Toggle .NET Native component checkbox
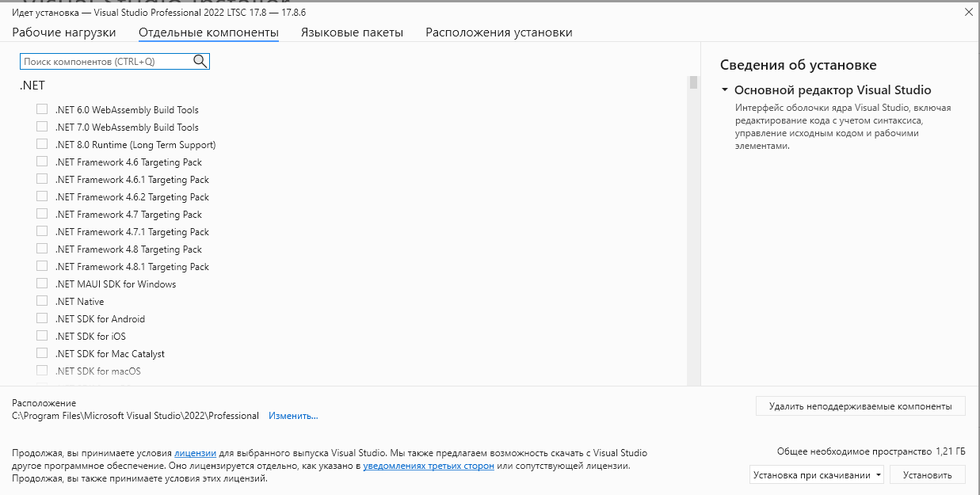Viewport: 980px width, 495px height. click(42, 301)
